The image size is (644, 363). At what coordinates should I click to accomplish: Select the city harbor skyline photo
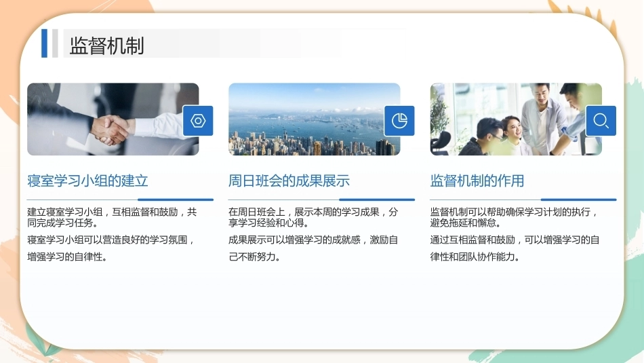coord(314,119)
